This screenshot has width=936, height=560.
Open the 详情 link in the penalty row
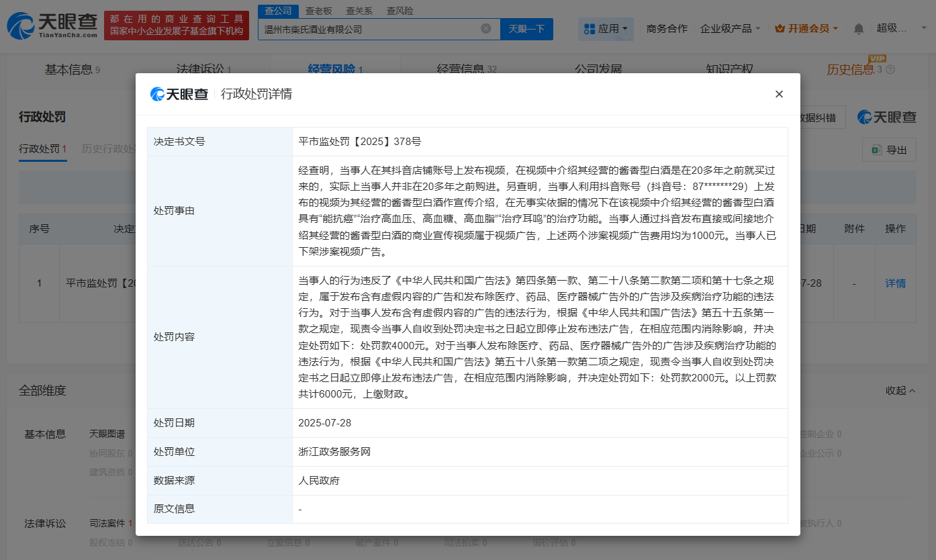tap(895, 283)
